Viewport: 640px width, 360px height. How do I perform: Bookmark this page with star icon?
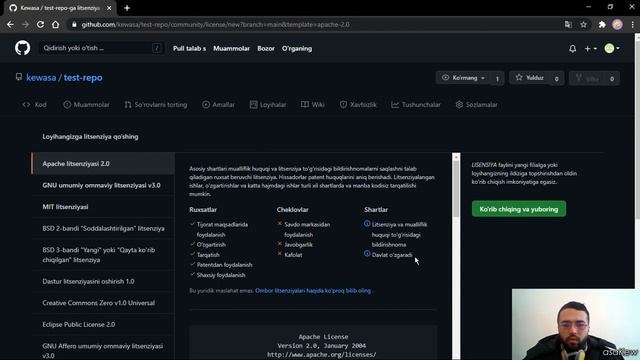583,24
